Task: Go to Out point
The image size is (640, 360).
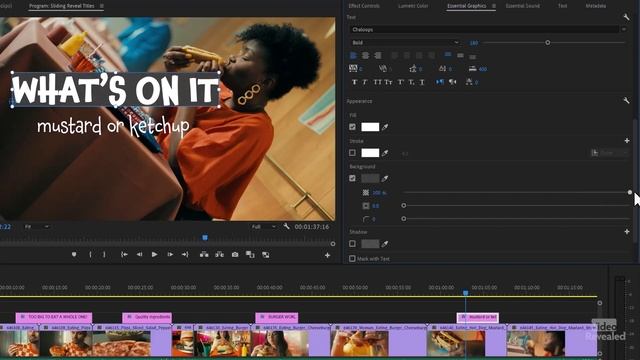Action: coord(185,254)
